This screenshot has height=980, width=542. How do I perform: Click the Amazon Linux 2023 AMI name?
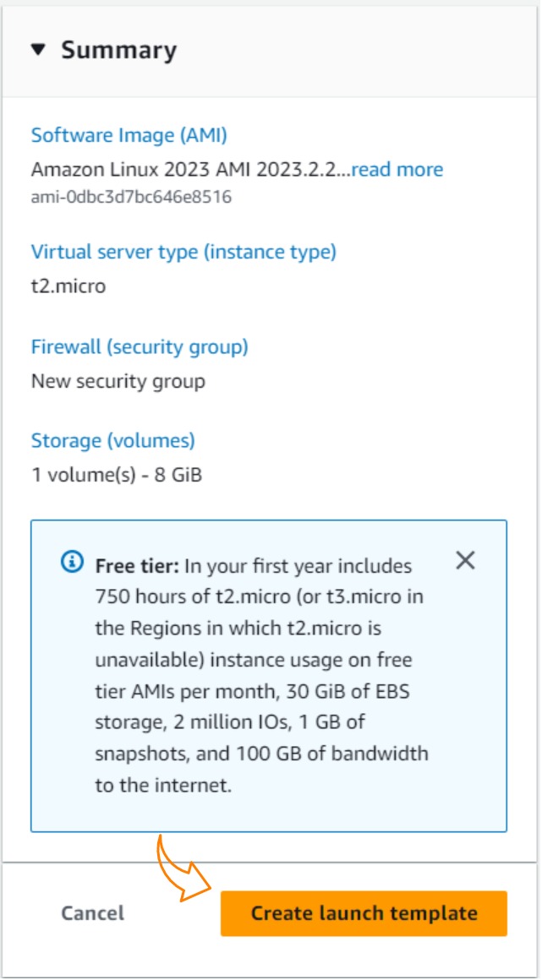click(x=189, y=170)
